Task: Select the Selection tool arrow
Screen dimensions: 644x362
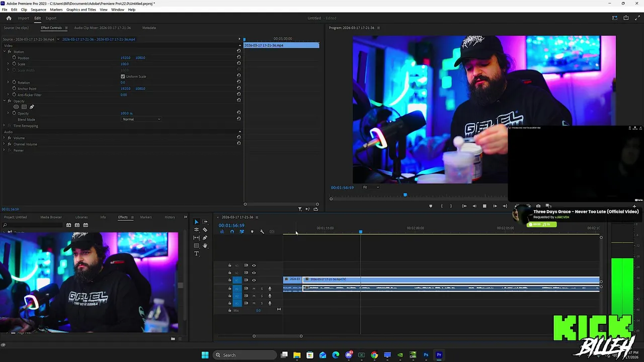Action: pos(196,222)
